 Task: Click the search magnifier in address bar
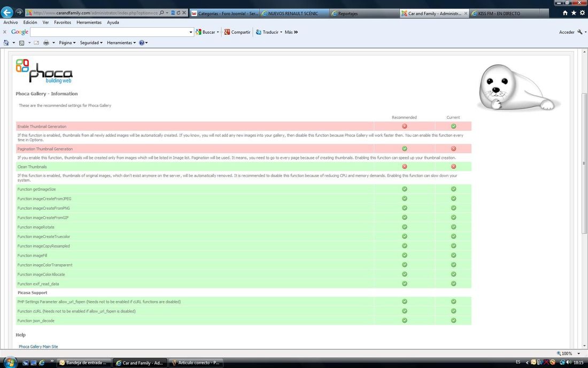coord(161,13)
